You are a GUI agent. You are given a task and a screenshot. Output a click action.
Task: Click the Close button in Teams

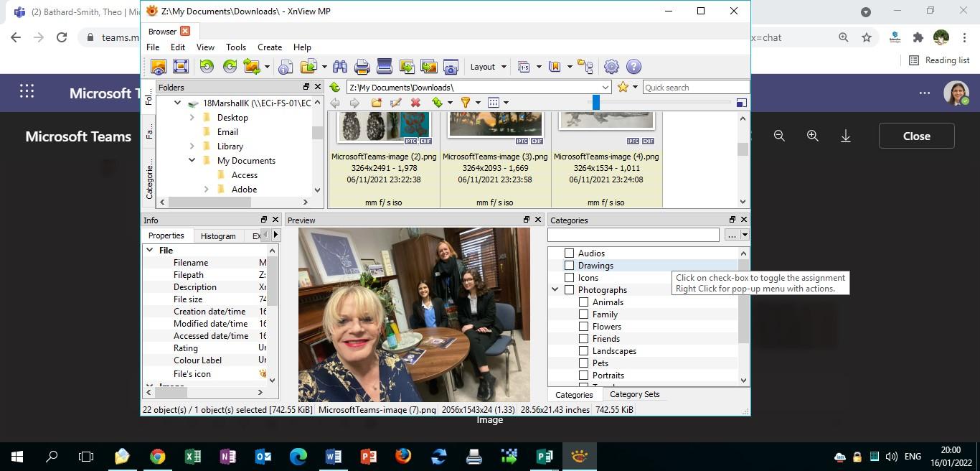(916, 136)
